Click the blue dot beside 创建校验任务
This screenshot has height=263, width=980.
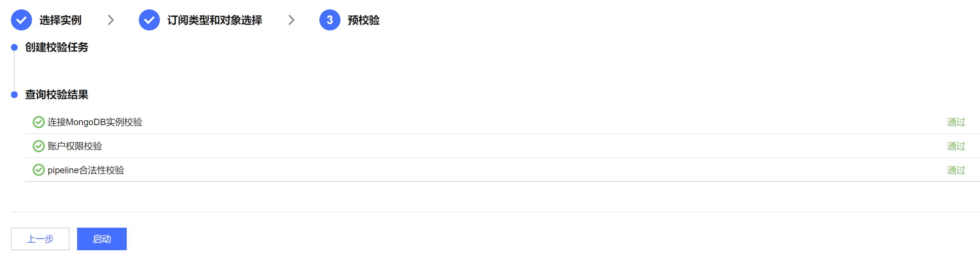pos(14,47)
